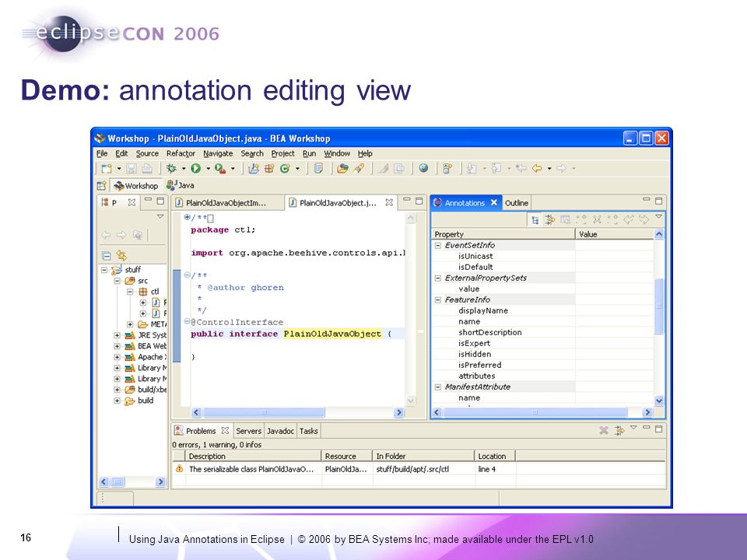Click the filter arrows icon in Annotations toolbar
This screenshot has height=560, width=747.
point(550,219)
